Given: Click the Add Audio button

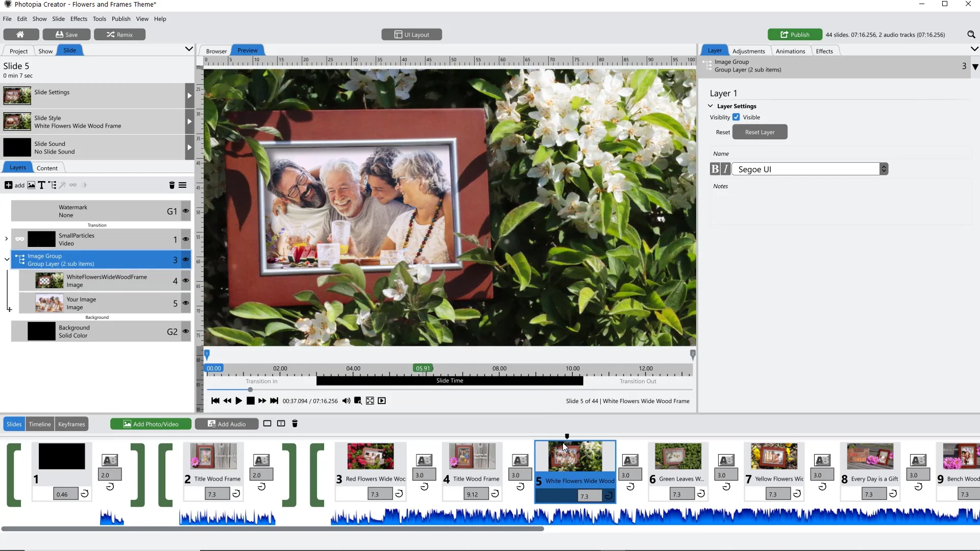Looking at the screenshot, I should click(226, 424).
